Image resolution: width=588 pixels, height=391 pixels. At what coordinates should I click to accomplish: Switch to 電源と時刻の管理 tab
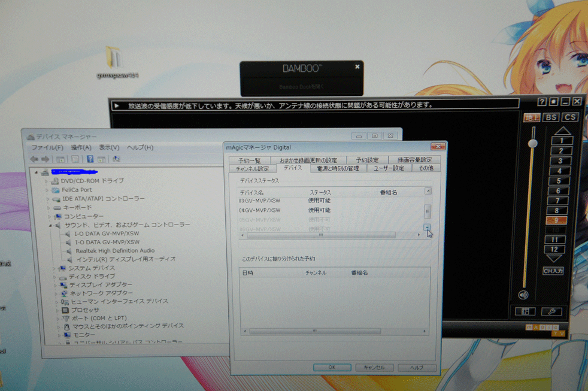coord(338,169)
